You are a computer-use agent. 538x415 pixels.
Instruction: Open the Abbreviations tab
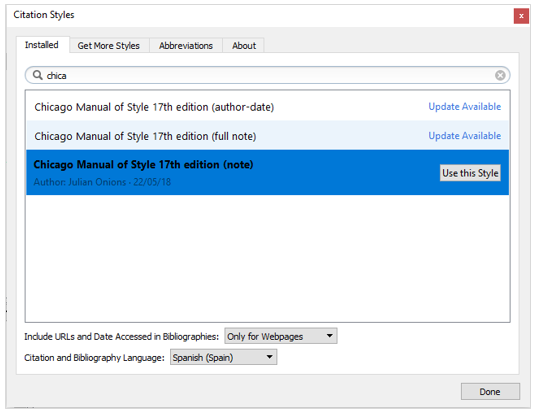186,46
